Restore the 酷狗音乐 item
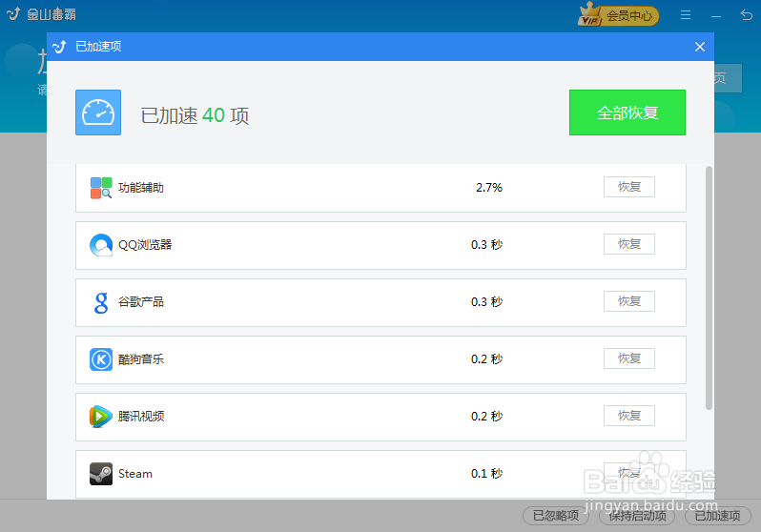761x532 pixels. point(629,358)
